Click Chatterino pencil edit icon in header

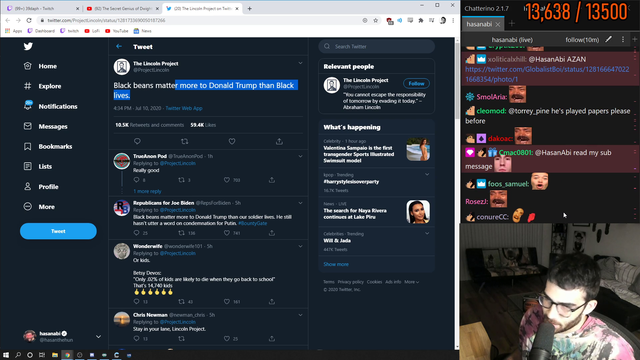[x=609, y=39]
